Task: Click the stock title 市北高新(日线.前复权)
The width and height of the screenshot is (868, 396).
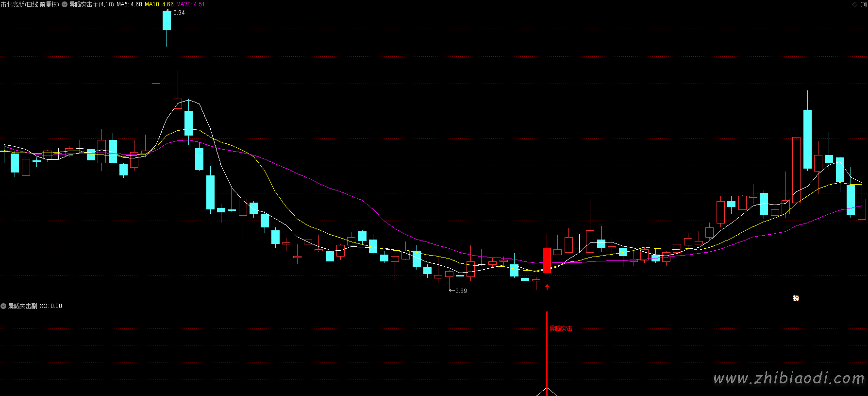Action: [30, 4]
